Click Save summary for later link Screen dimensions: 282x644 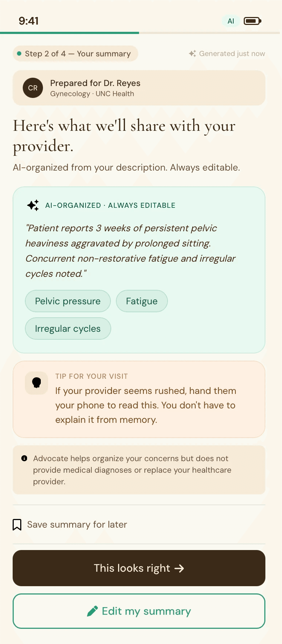click(x=77, y=524)
